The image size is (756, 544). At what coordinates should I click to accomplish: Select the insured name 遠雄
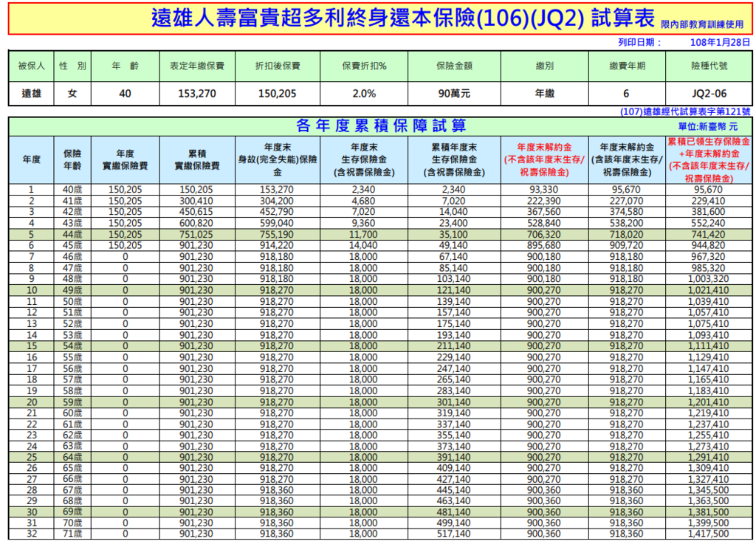(31, 94)
